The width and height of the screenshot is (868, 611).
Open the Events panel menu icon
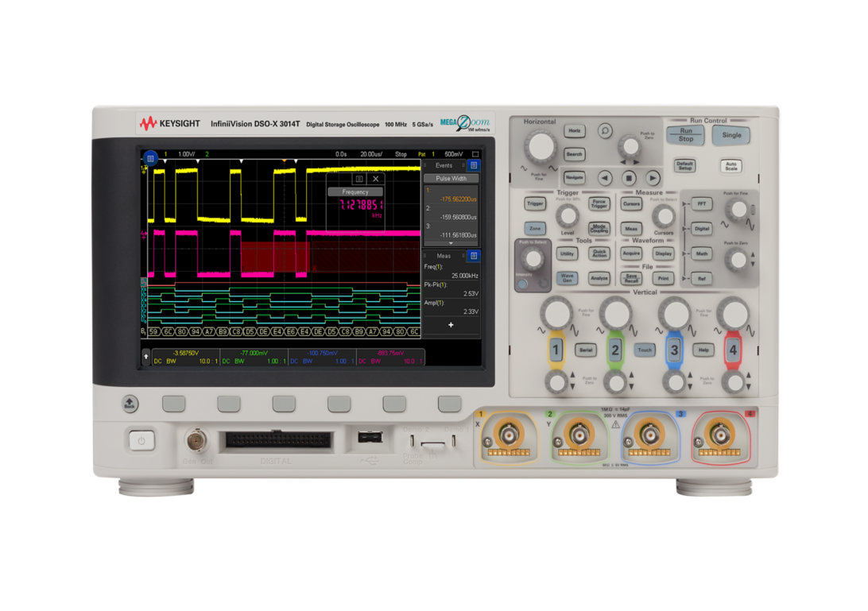pyautogui.click(x=473, y=165)
